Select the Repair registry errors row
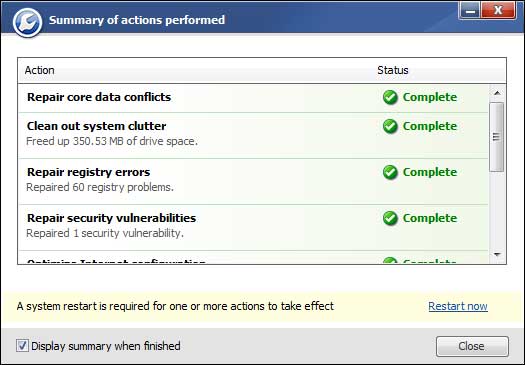The image size is (525, 365). tap(253, 181)
